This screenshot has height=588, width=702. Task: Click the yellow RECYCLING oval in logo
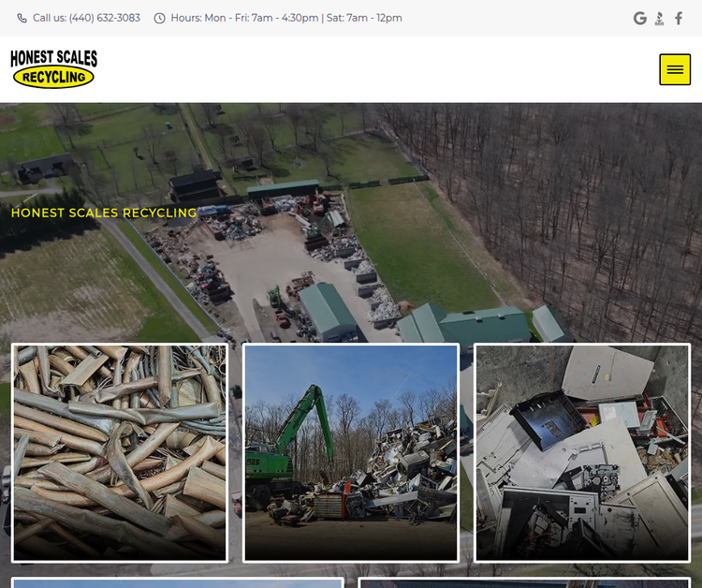[53, 78]
